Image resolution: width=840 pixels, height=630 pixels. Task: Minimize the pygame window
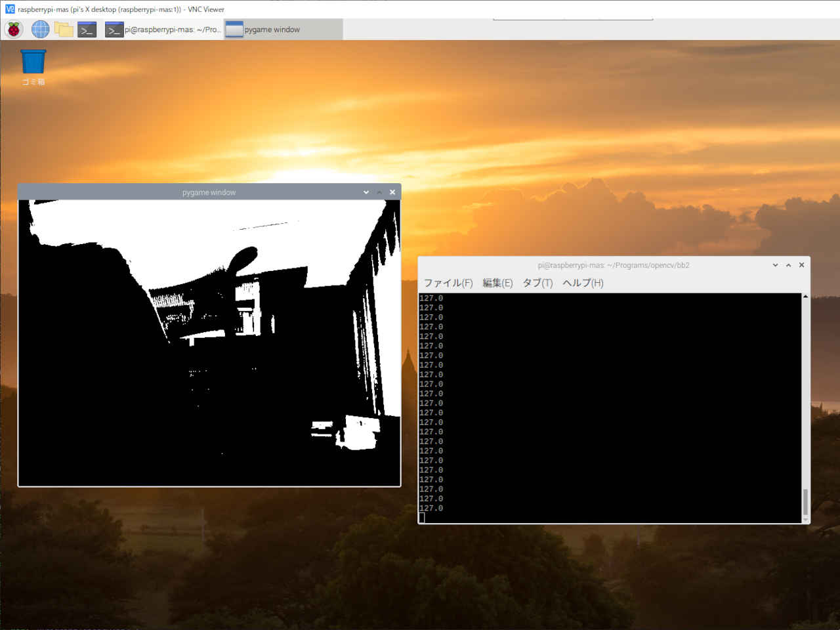pyautogui.click(x=366, y=192)
